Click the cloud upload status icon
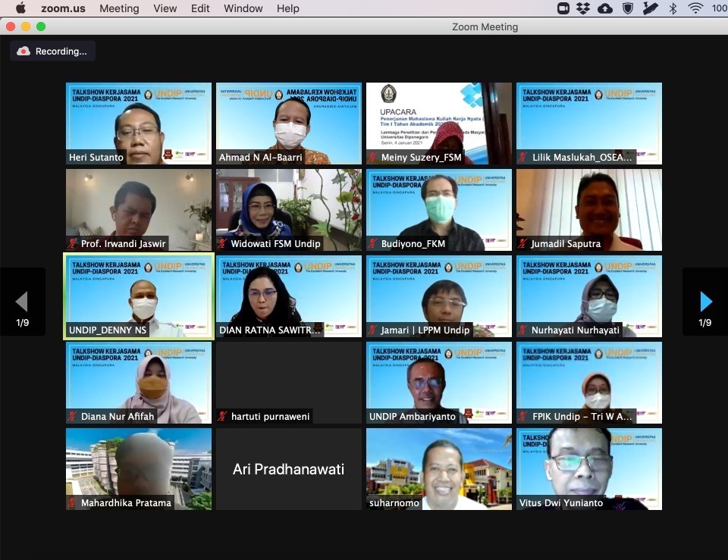Screen dimensions: 728x560 pos(605,8)
